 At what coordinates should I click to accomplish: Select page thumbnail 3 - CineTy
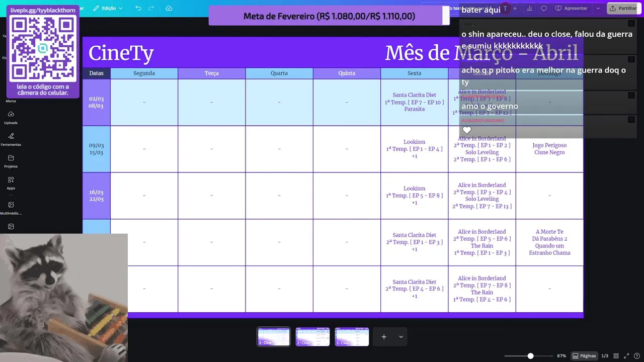pyautogui.click(x=352, y=337)
